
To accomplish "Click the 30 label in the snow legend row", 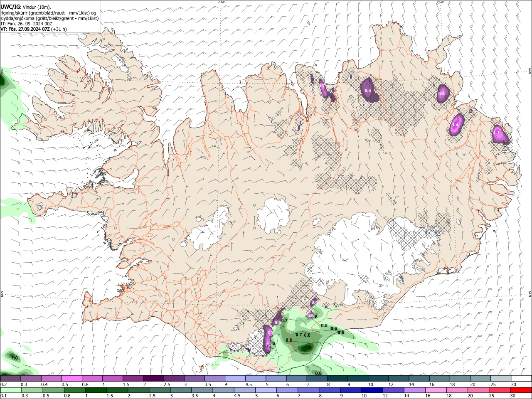I will pos(513,384).
